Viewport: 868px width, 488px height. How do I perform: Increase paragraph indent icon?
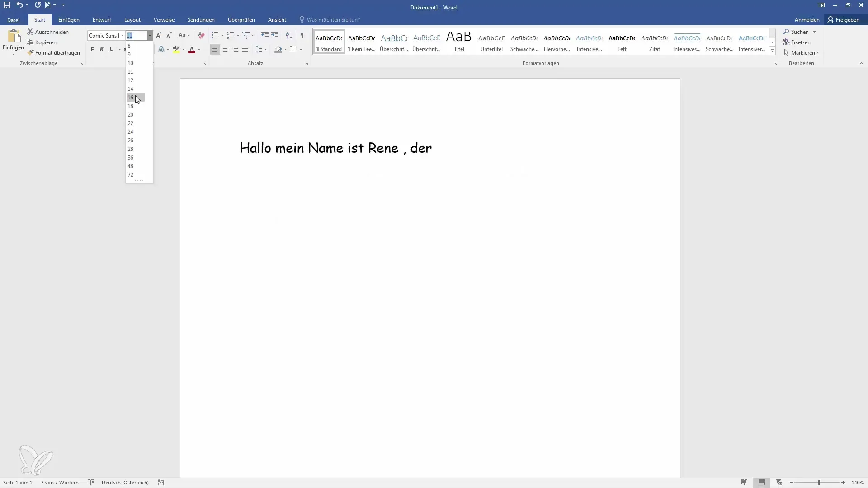click(x=275, y=35)
